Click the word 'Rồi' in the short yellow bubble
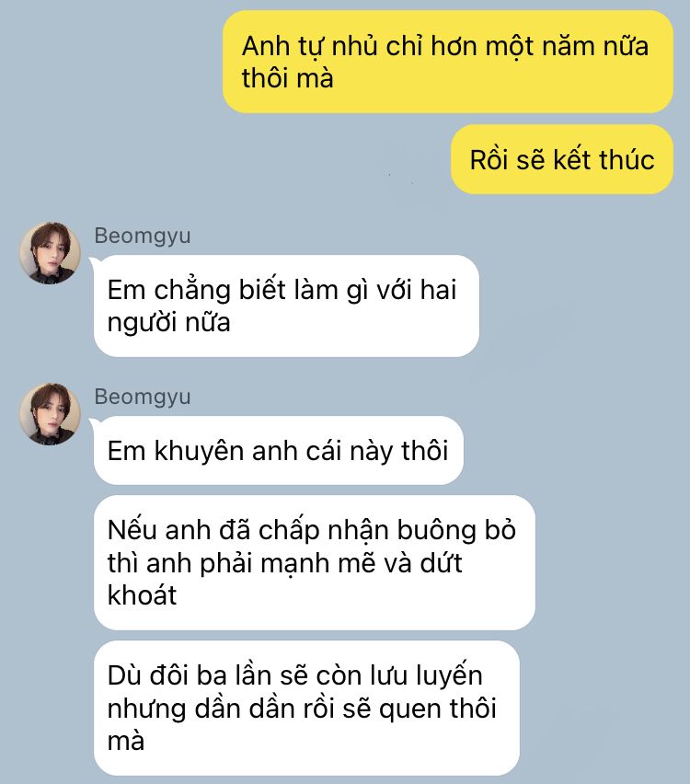 point(489,160)
